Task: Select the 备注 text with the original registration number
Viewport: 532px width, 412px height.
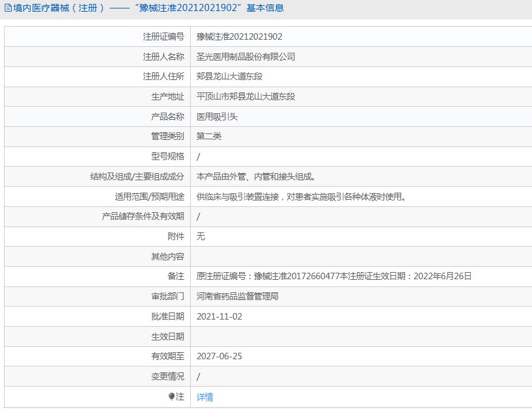Action: [x=333, y=277]
